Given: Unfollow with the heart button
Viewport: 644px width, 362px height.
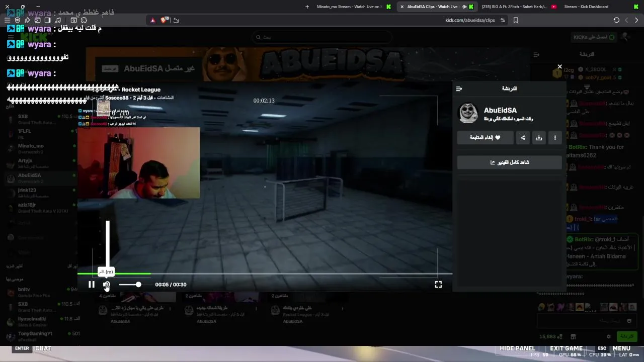Looking at the screenshot, I should [x=485, y=138].
